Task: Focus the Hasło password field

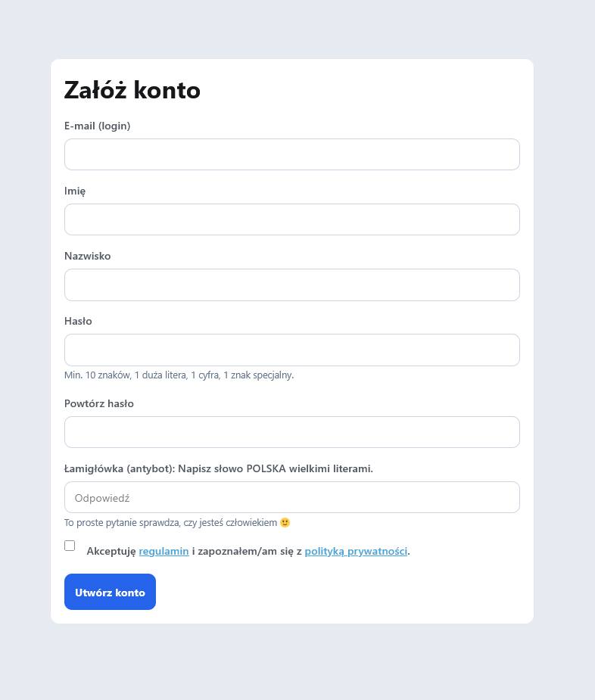Action: coord(291,350)
